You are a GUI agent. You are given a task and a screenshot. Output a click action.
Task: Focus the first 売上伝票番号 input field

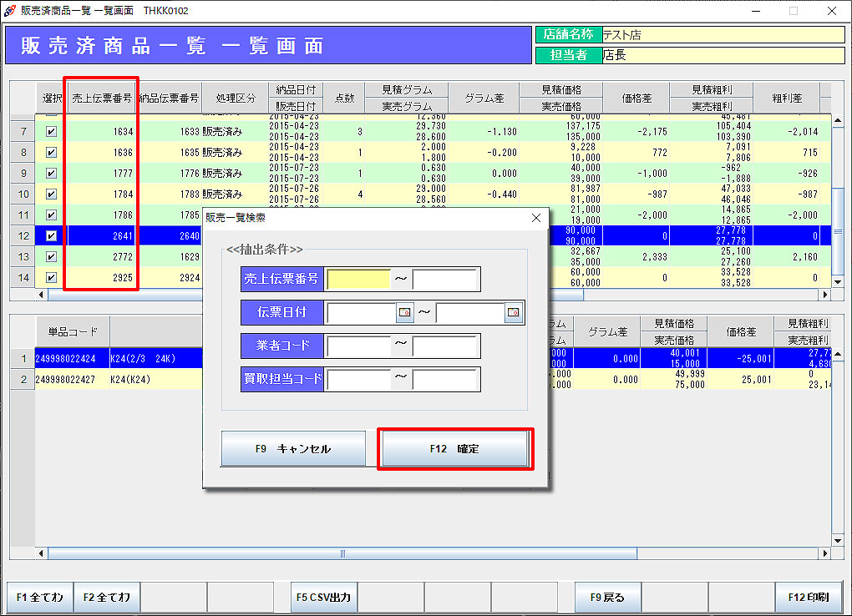[358, 280]
